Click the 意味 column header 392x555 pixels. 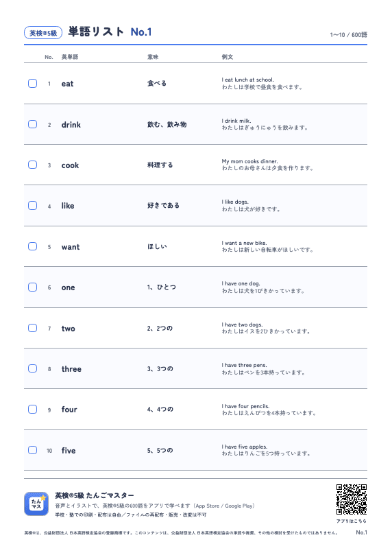[153, 57]
